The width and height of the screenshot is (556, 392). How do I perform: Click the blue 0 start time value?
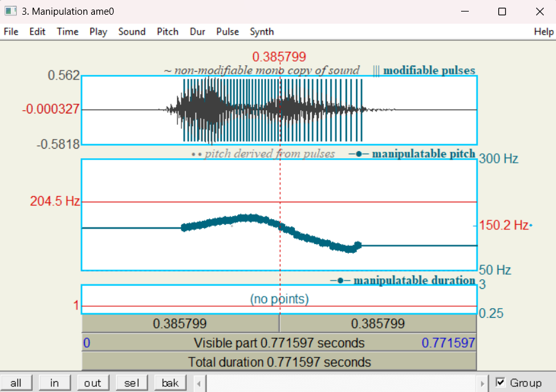[87, 343]
